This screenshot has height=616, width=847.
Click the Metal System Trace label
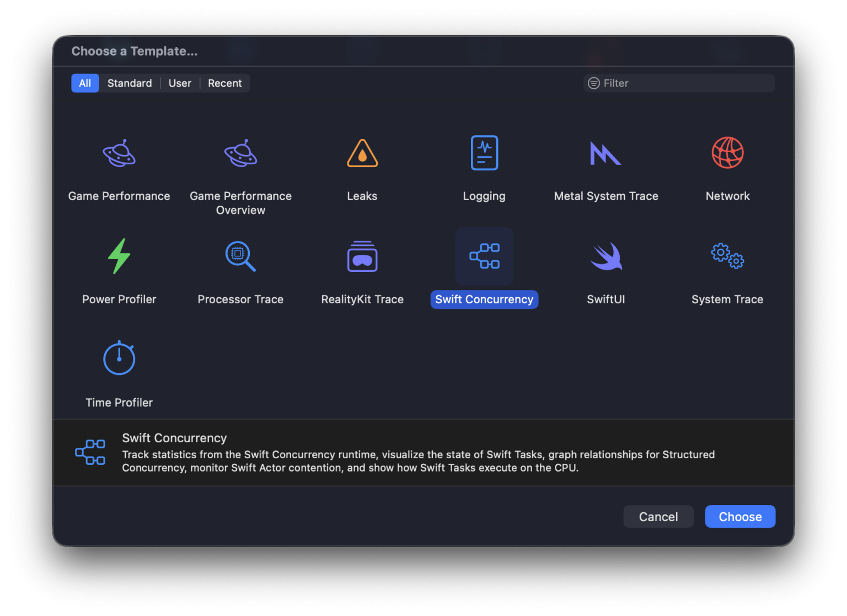click(606, 196)
